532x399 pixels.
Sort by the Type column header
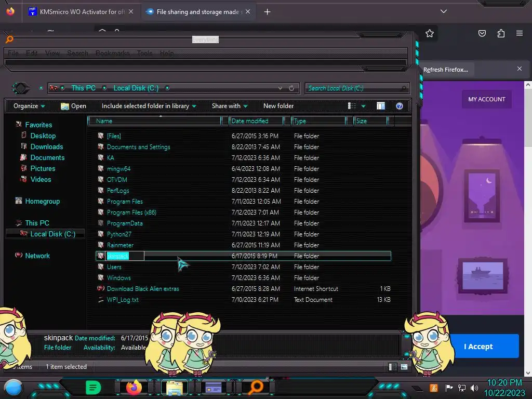pyautogui.click(x=318, y=121)
